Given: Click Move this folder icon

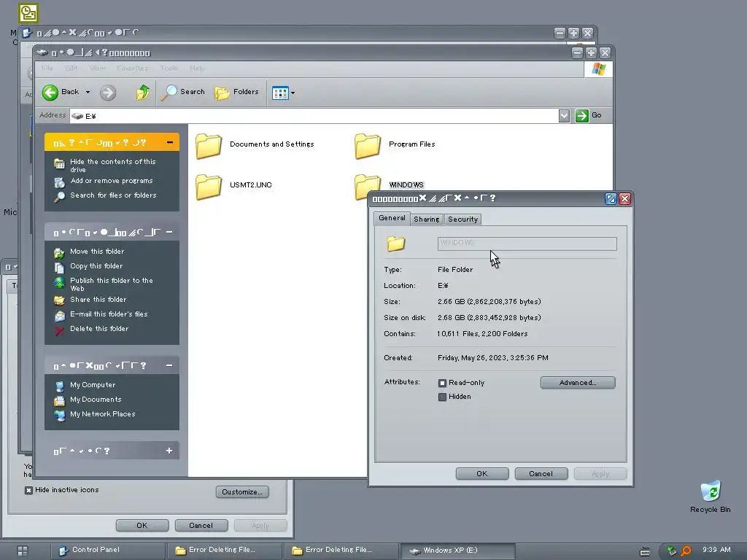Looking at the screenshot, I should coord(59,252).
